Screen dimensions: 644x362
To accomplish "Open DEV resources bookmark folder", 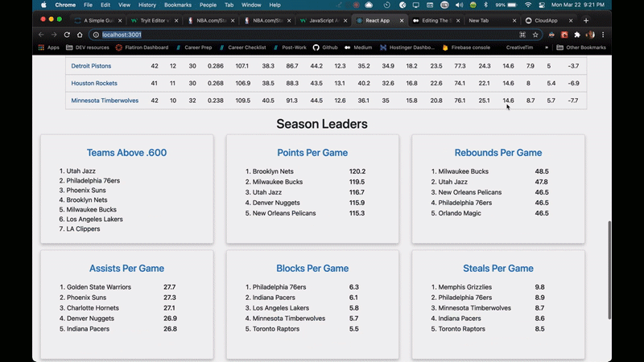I will pos(88,47).
